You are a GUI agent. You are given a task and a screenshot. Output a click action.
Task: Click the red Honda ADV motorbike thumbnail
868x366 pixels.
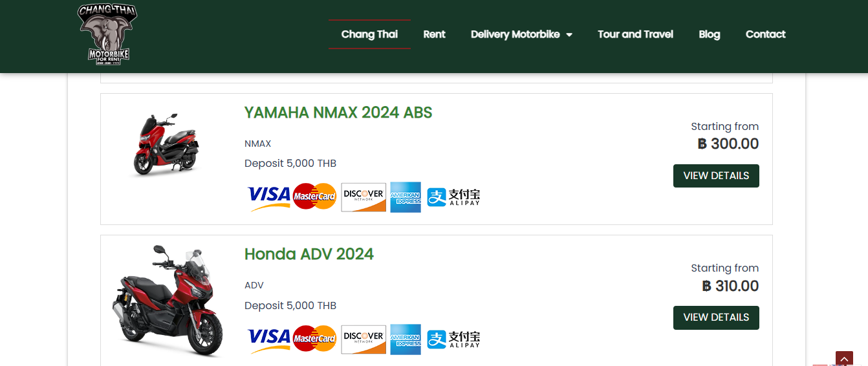167,301
